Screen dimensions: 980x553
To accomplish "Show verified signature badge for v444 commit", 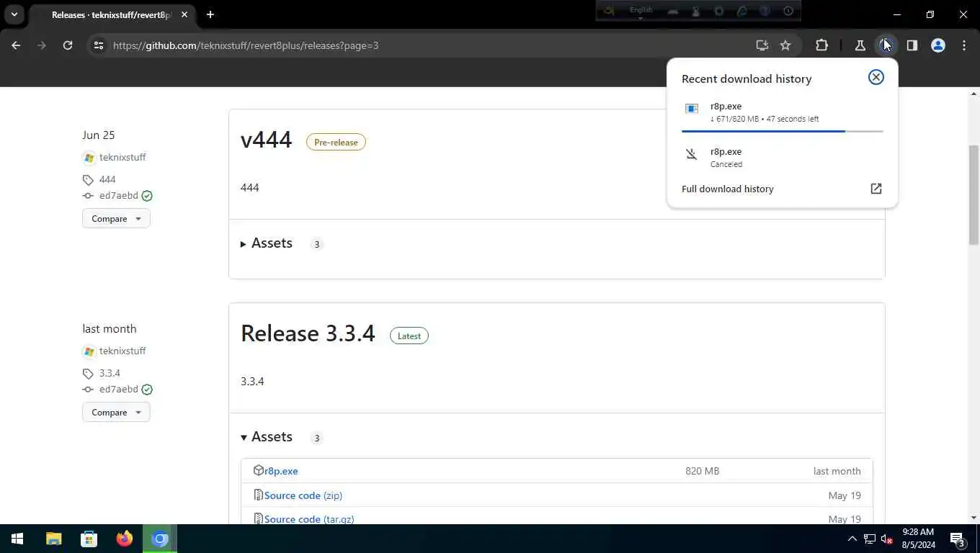I will coord(147,196).
